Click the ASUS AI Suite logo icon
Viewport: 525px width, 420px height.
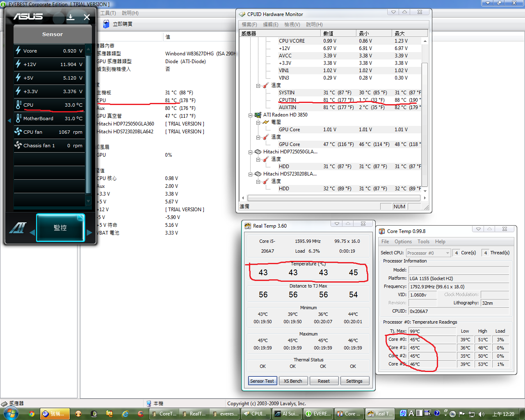18,228
